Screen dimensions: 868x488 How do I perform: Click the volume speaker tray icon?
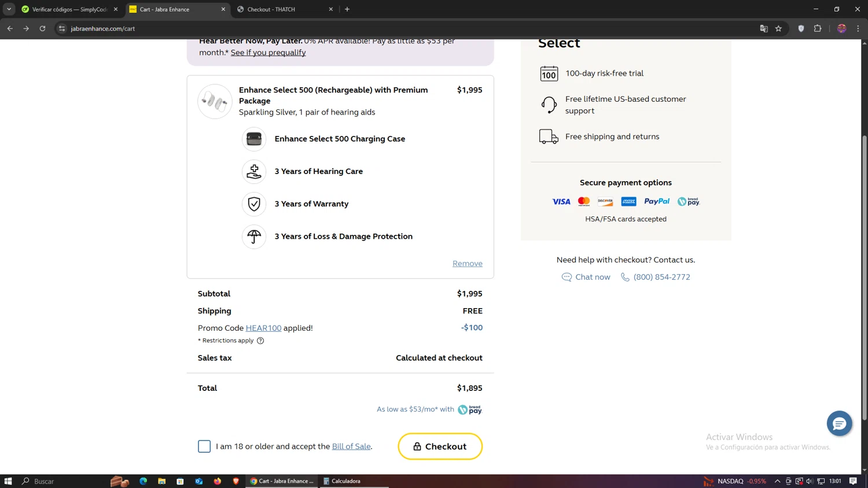tap(810, 481)
